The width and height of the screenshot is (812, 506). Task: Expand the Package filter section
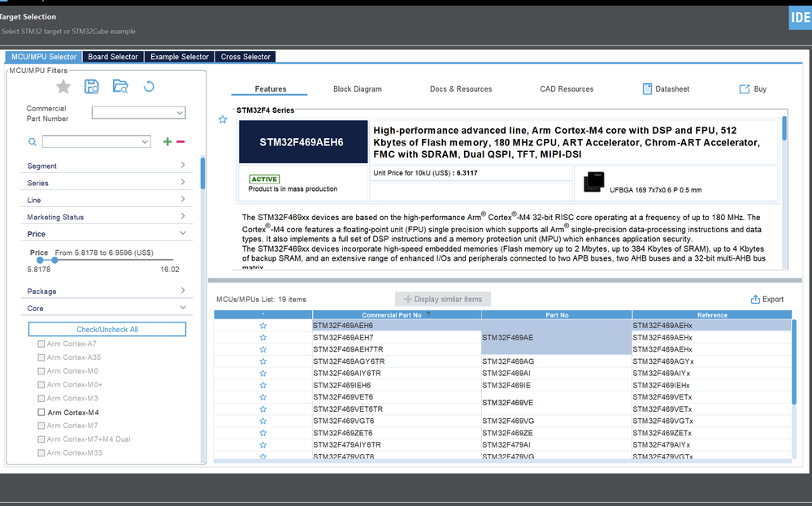[106, 291]
